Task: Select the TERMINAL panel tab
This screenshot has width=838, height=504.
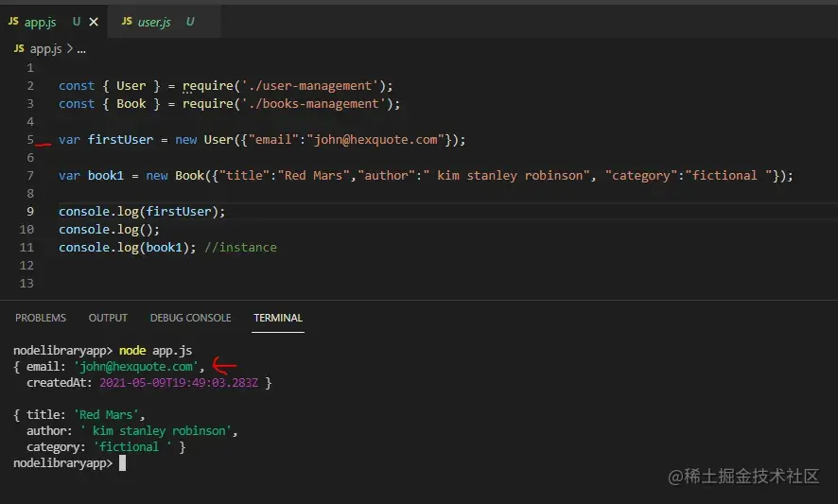Action: click(278, 318)
